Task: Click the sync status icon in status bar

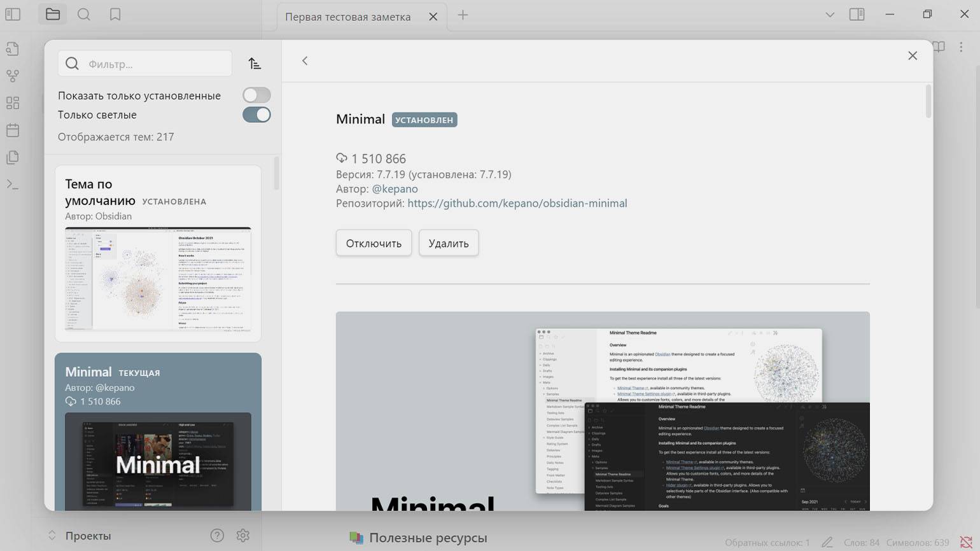Action: (x=966, y=543)
